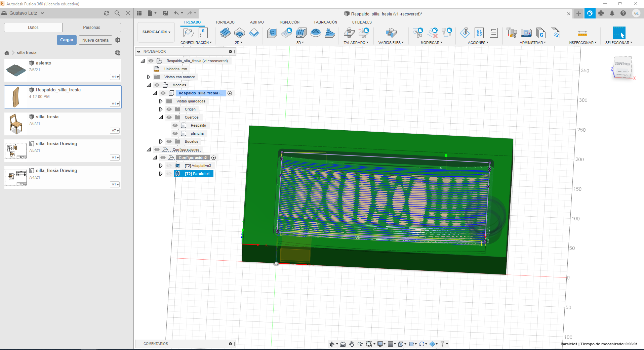
Task: Switch to the Datos tab
Action: pos(33,28)
